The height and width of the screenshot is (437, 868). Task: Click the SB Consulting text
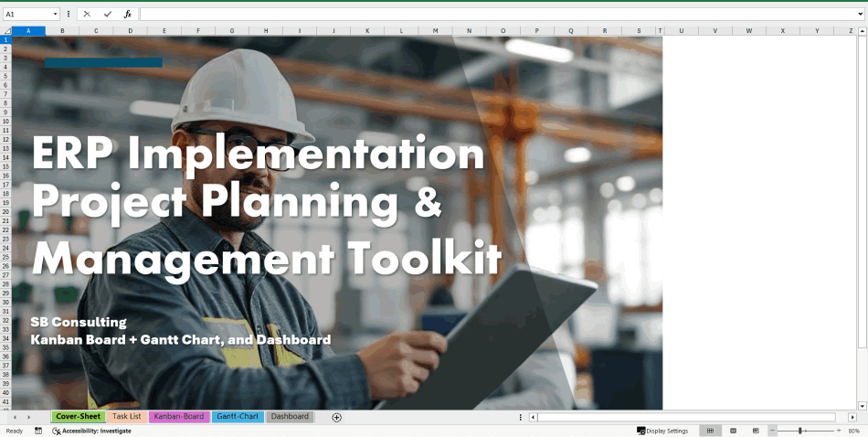click(79, 323)
